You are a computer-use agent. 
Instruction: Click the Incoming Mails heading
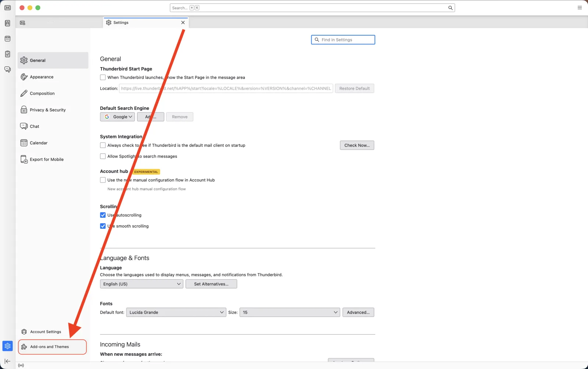(120, 344)
